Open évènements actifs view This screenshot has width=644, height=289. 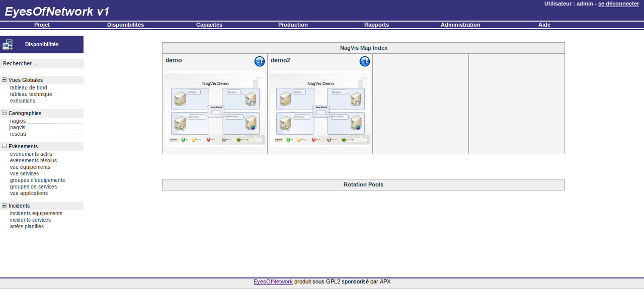[x=31, y=154]
